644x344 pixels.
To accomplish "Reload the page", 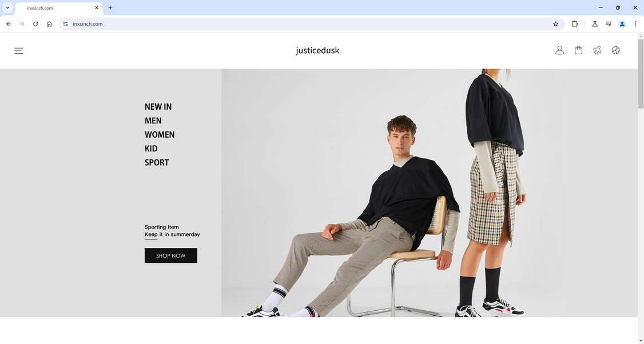I will coord(35,24).
